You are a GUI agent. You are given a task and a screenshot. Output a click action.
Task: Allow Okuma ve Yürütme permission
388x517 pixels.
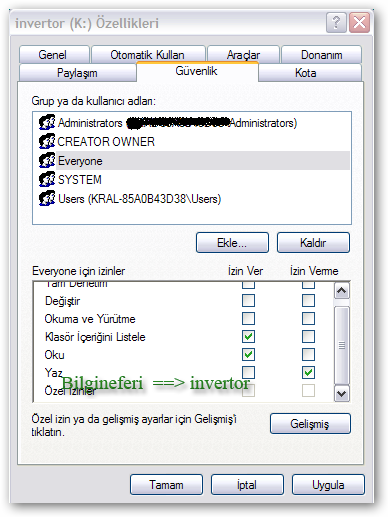click(248, 319)
